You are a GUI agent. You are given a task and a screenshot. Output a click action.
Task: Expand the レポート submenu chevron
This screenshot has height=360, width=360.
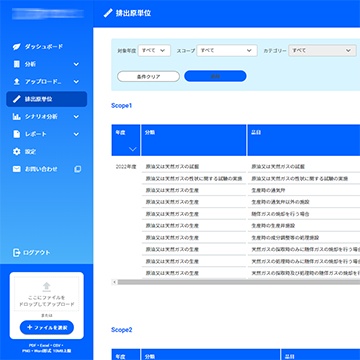[x=76, y=134]
